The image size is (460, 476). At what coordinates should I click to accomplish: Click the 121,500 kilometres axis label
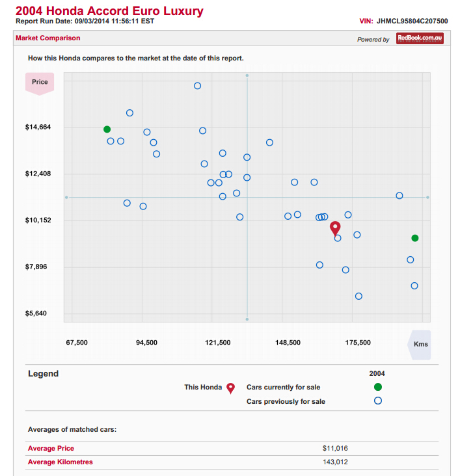pos(217,343)
